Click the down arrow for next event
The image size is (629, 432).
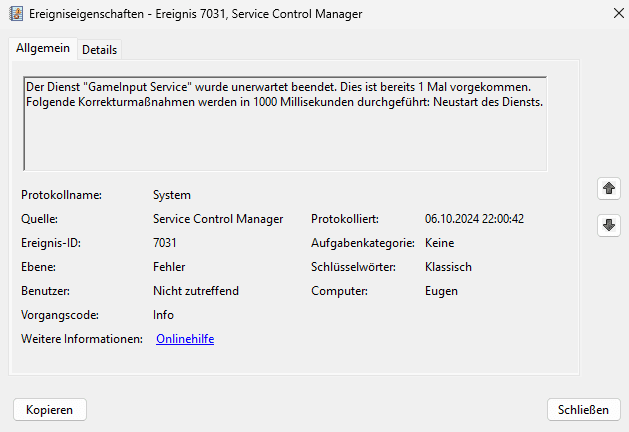click(608, 225)
